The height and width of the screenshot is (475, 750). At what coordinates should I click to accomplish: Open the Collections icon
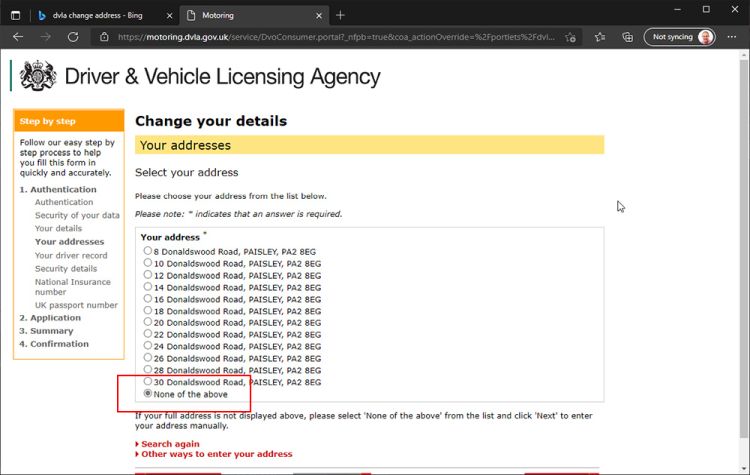(x=628, y=37)
